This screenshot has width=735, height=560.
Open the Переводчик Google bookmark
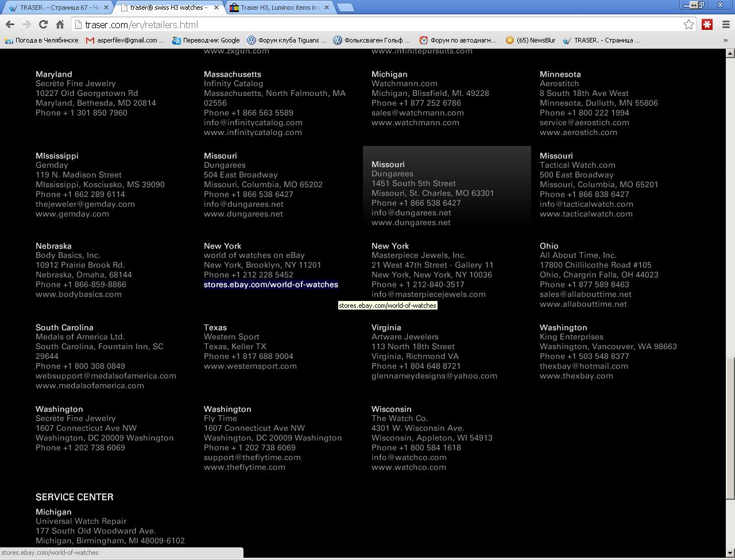click(x=206, y=40)
